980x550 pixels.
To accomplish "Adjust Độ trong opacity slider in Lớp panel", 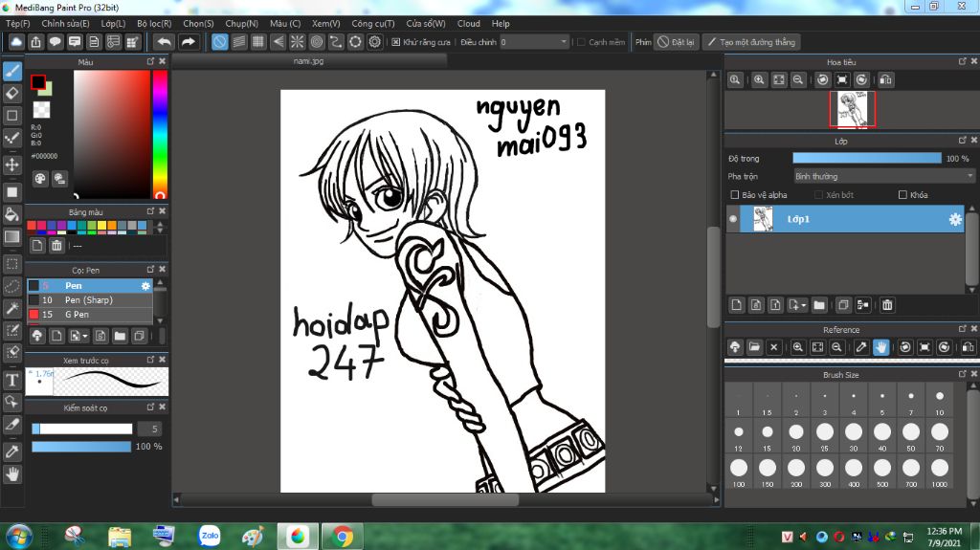I will pyautogui.click(x=867, y=158).
